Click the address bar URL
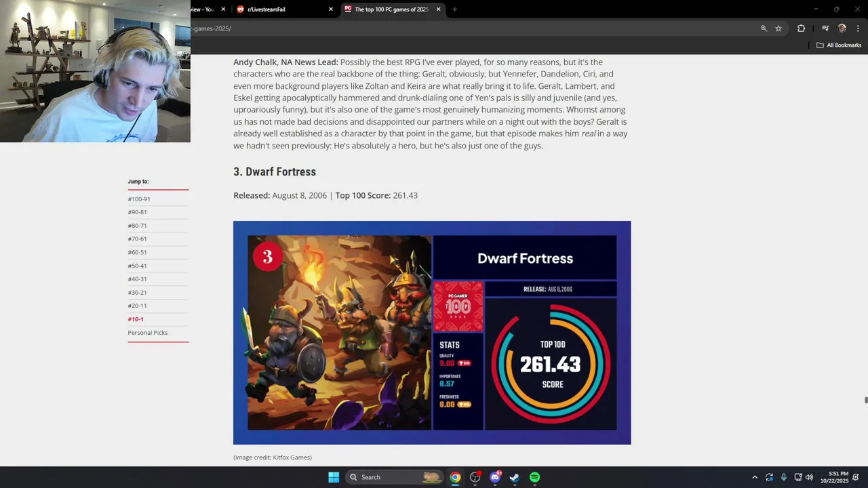The width and height of the screenshot is (868, 488). (212, 28)
